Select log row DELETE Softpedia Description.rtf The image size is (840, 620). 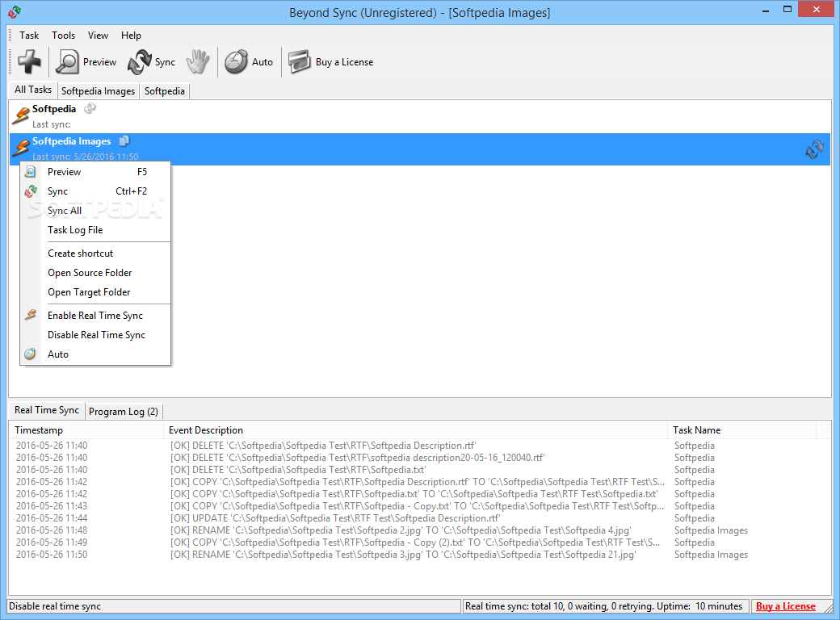[x=420, y=446]
